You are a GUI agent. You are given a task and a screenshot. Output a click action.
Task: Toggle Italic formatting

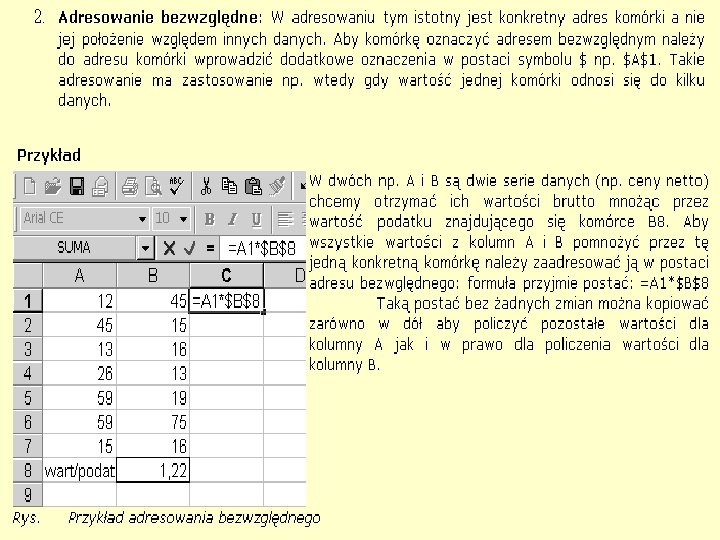[233, 219]
